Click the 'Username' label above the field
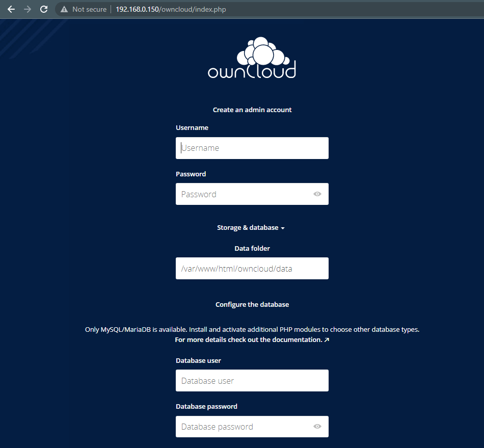The width and height of the screenshot is (484, 448). (192, 128)
